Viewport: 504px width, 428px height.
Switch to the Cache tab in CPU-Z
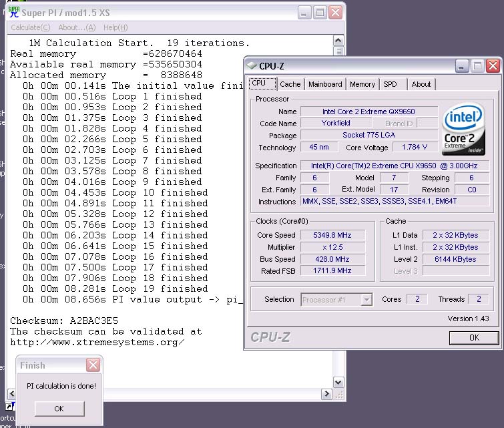[x=290, y=84]
